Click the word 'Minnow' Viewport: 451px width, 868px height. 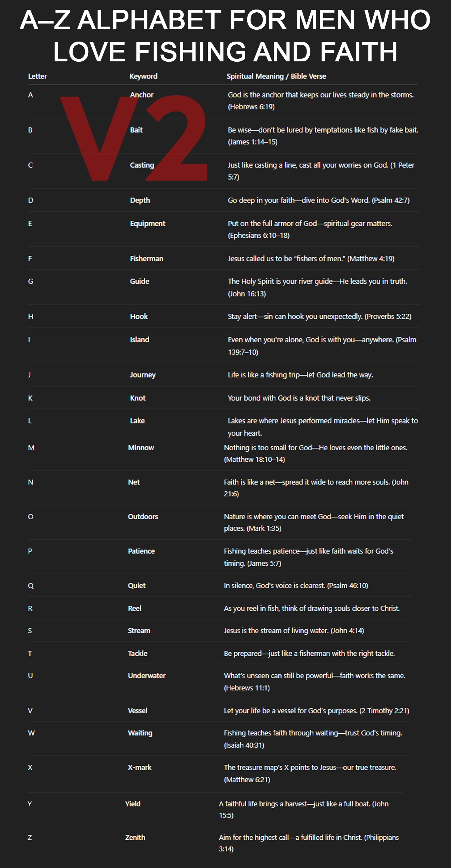141,448
